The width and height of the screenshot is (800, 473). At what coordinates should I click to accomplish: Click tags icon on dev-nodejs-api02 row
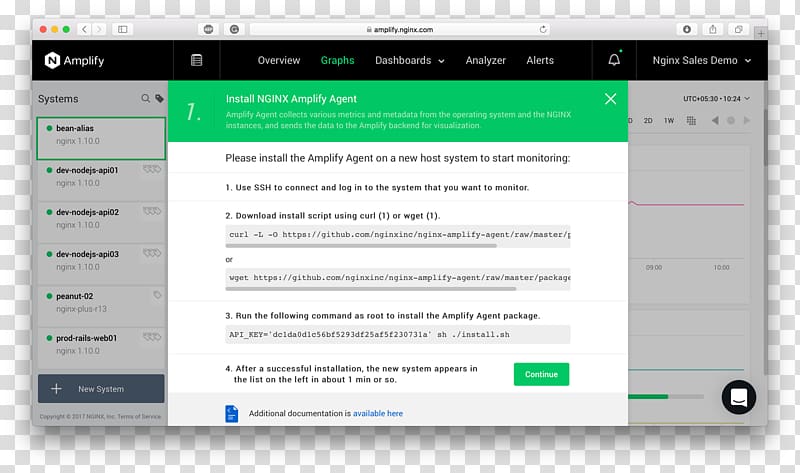(152, 211)
